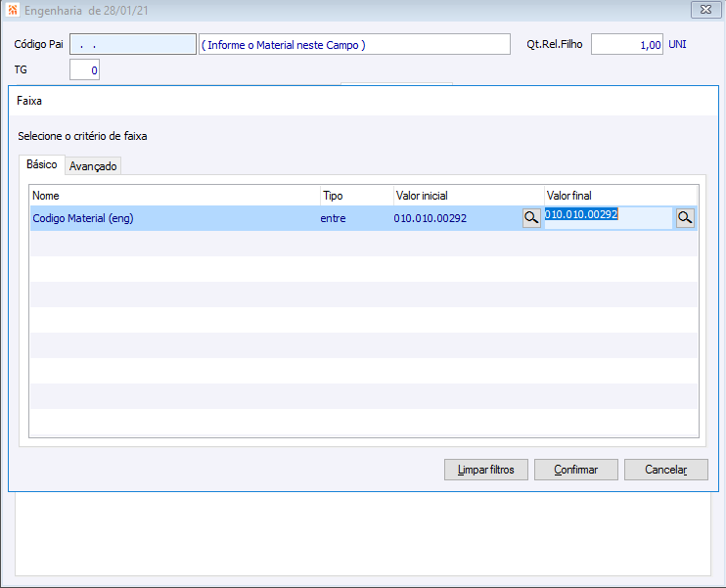Click the Limpar filtros button
This screenshot has height=588, width=726.
(x=485, y=470)
